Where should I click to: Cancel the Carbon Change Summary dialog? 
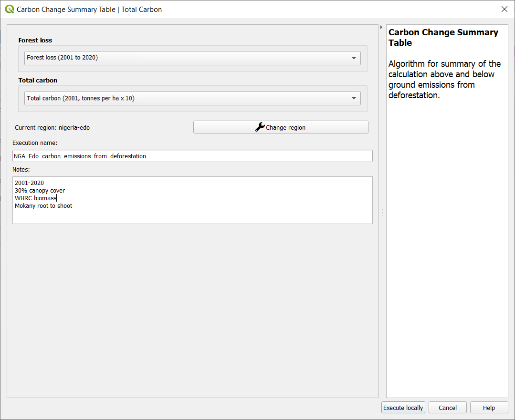pos(447,407)
